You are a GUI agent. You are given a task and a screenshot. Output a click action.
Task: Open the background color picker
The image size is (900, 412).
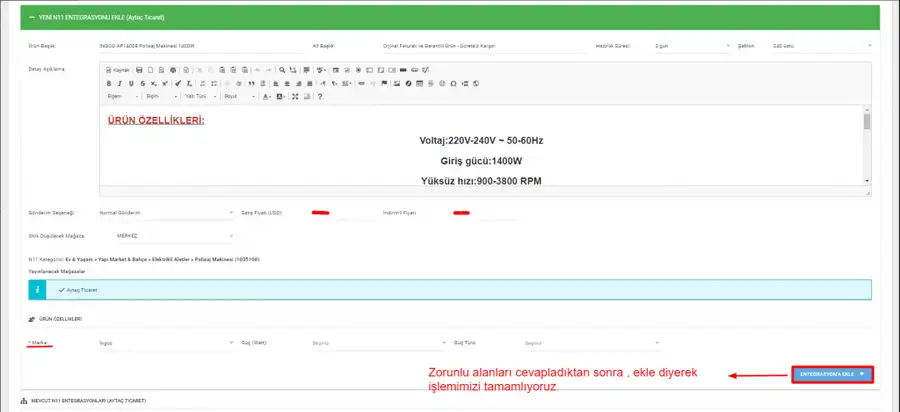[281, 96]
